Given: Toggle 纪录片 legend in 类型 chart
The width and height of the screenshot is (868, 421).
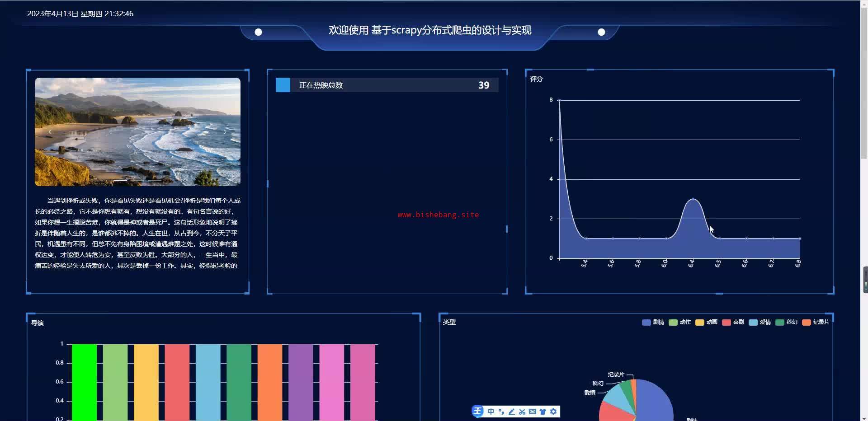Looking at the screenshot, I should pyautogui.click(x=816, y=322).
